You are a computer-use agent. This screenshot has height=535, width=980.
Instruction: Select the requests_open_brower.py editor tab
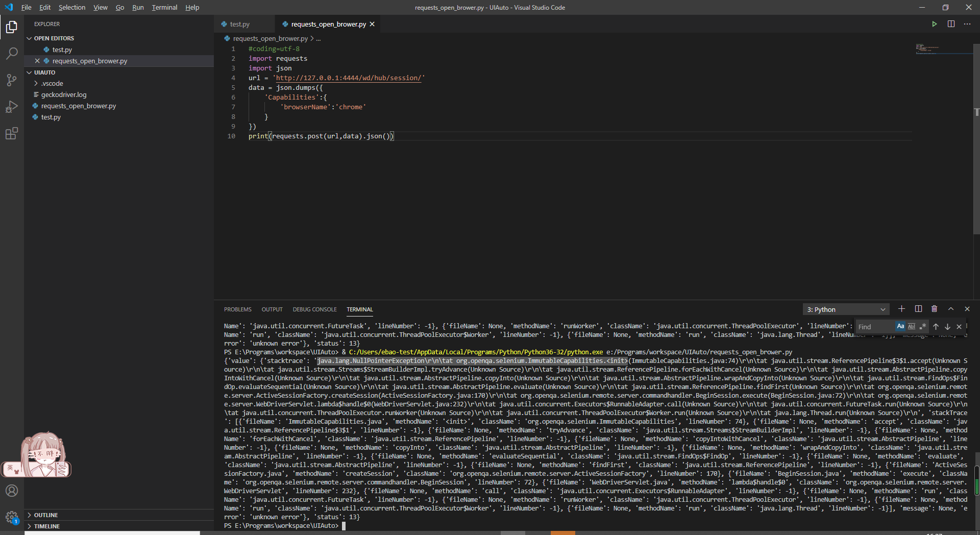click(328, 24)
